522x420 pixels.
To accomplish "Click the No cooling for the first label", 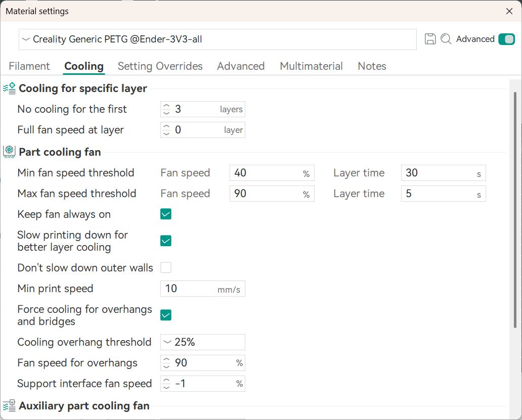I will pos(72,109).
